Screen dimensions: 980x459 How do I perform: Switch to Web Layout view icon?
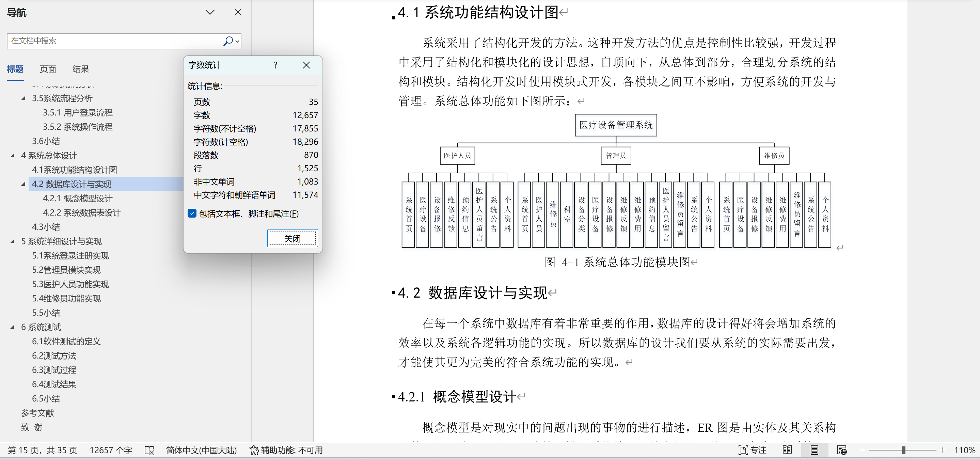pyautogui.click(x=842, y=450)
